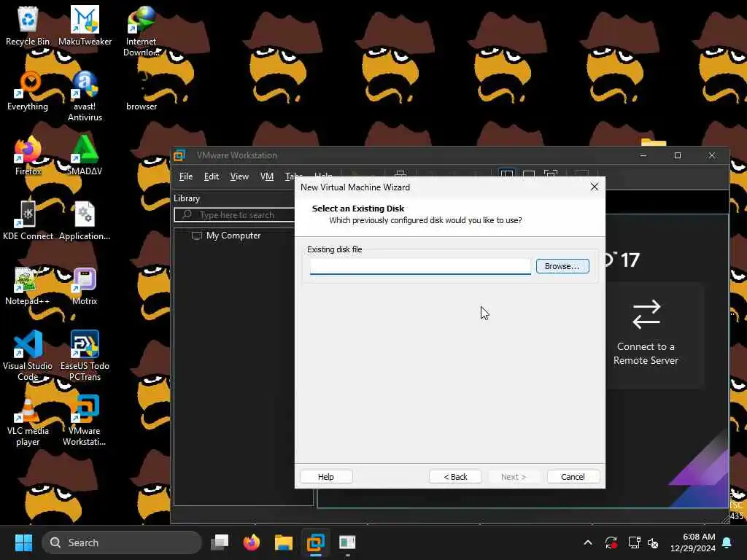
Task: Open the File menu in VMware Workstation
Action: 186,176
